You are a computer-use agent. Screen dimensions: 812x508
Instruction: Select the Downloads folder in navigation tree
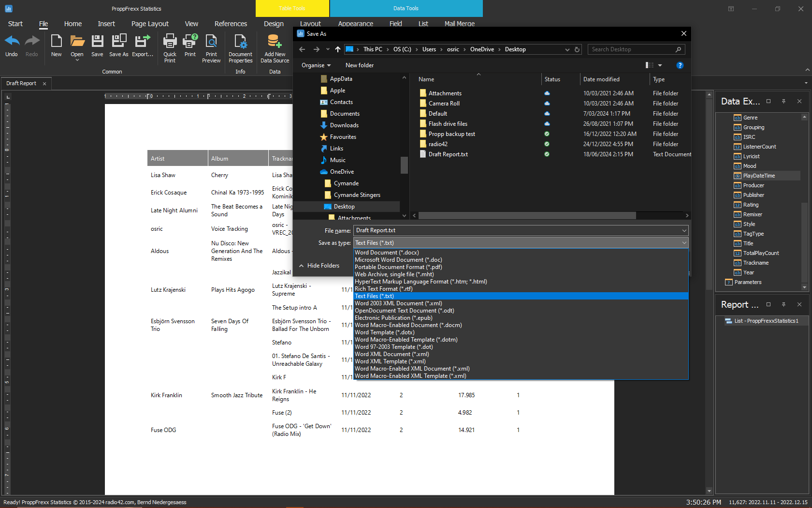click(344, 125)
